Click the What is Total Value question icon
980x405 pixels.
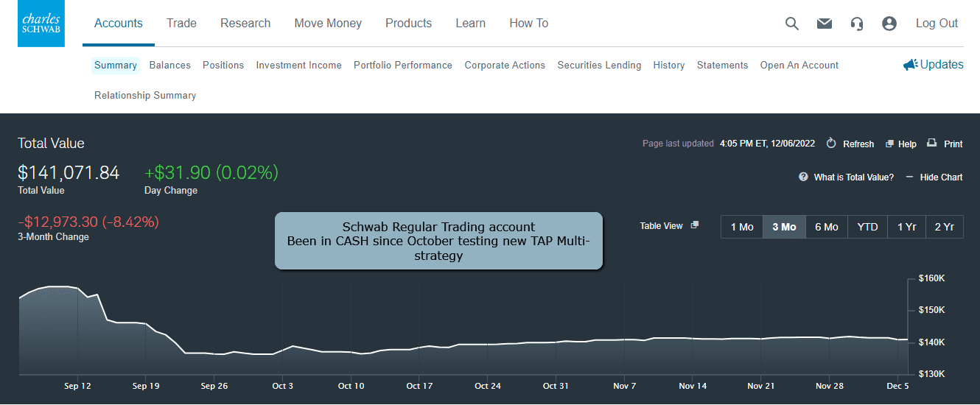tap(803, 177)
